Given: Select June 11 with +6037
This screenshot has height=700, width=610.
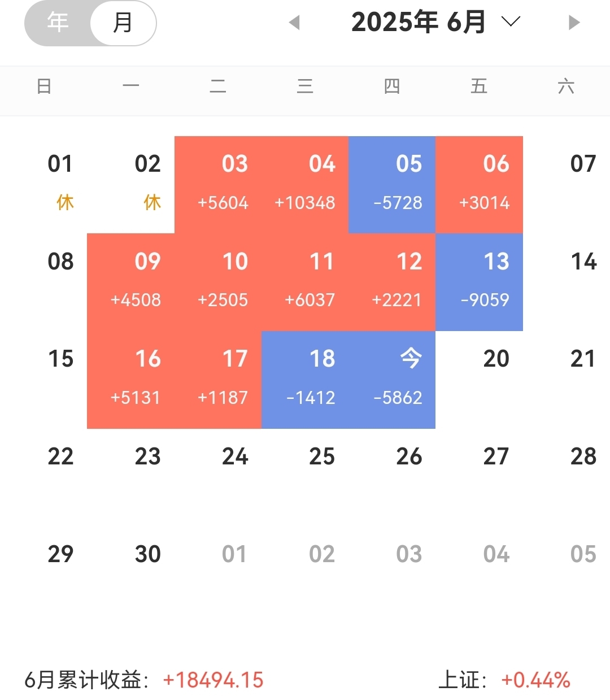Looking at the screenshot, I should 305,282.
